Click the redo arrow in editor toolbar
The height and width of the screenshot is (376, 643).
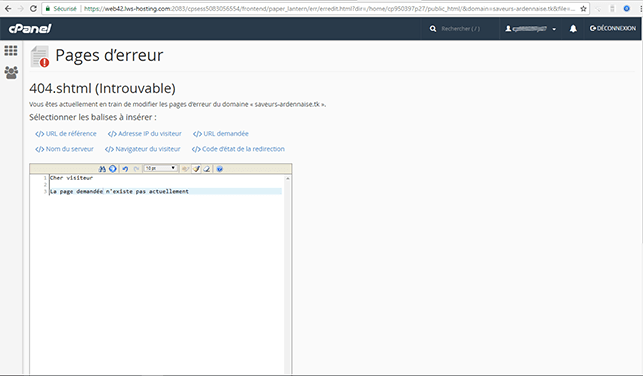pyautogui.click(x=136, y=169)
